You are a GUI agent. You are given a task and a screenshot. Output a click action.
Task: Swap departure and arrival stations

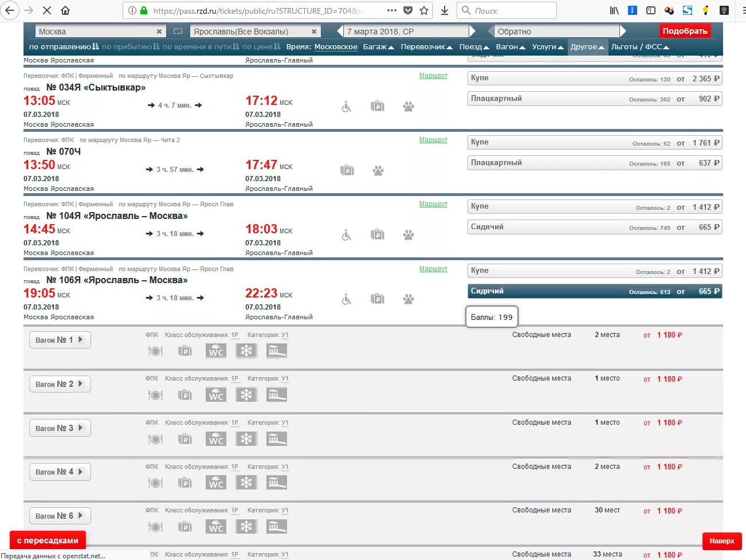178,32
